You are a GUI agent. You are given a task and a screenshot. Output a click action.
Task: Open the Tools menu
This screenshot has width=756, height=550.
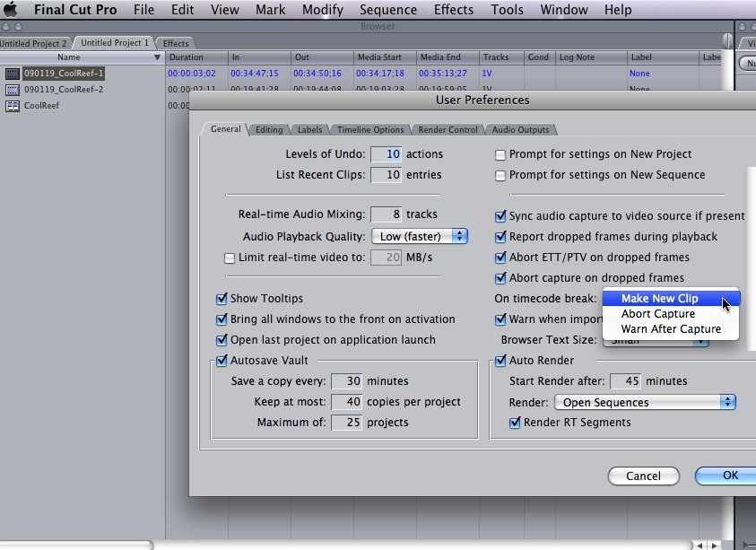click(x=507, y=10)
